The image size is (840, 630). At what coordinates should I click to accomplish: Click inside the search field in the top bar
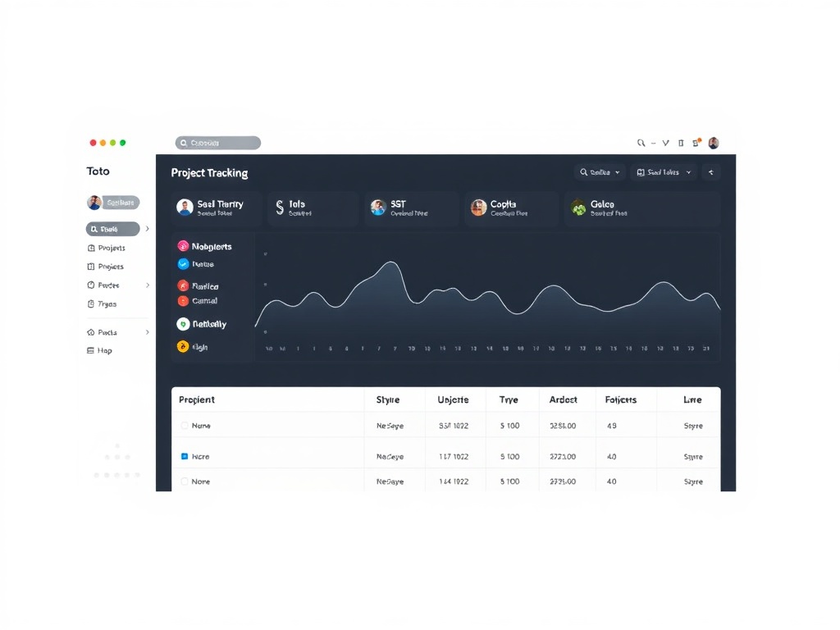(217, 143)
